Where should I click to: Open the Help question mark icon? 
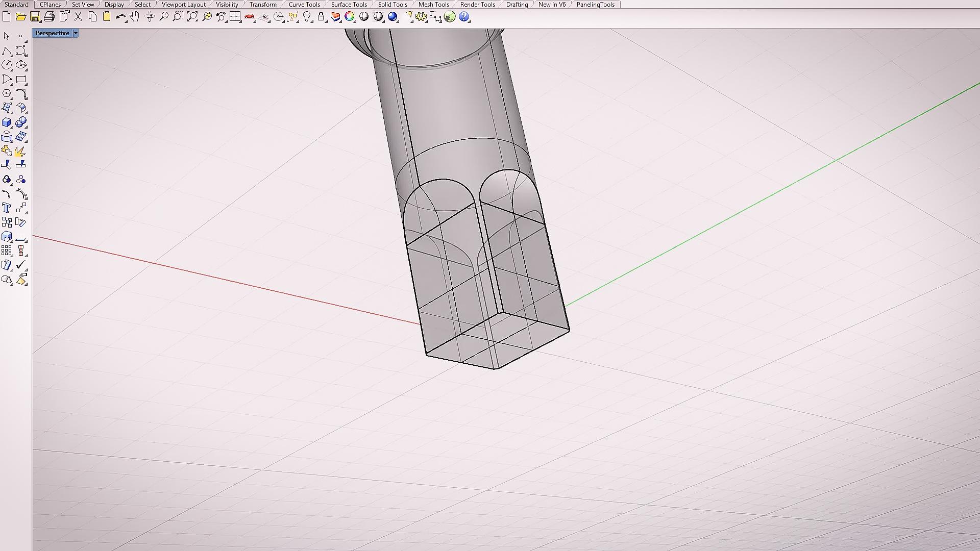click(464, 17)
